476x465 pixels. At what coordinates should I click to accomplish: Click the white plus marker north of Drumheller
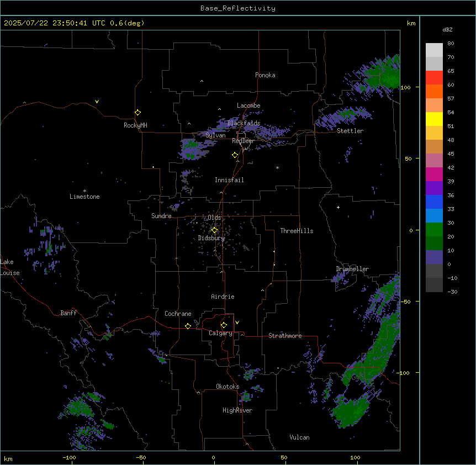pos(338,207)
